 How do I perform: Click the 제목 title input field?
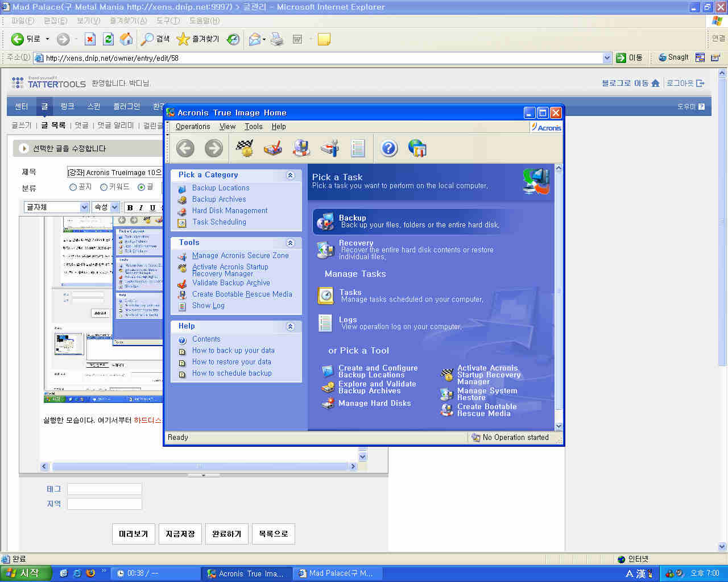pos(114,172)
